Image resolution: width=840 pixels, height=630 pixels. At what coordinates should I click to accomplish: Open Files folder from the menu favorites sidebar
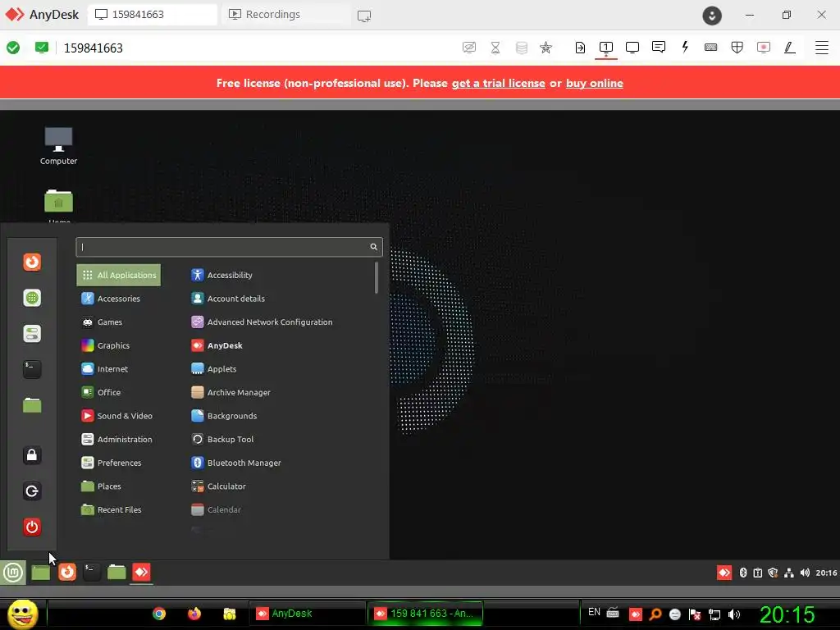tap(32, 405)
